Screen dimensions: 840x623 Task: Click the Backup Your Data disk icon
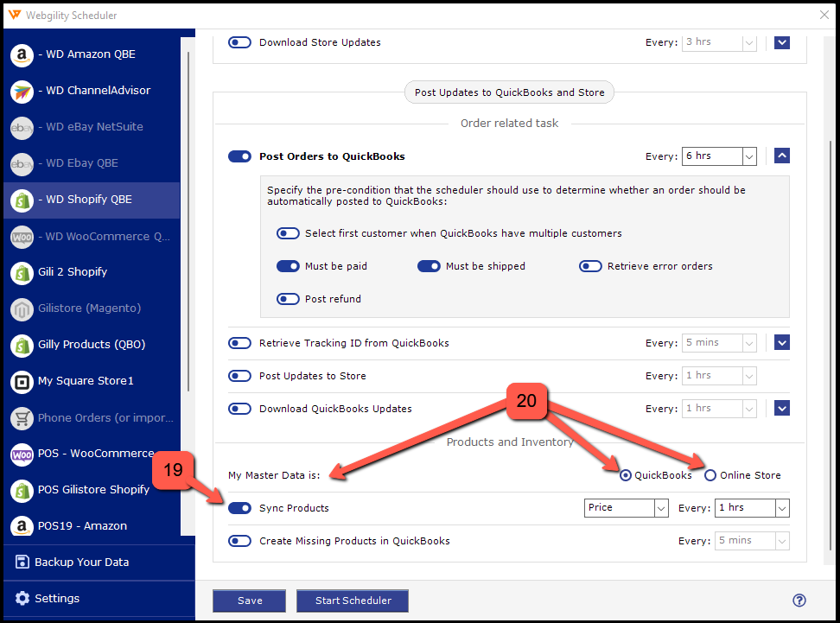coord(22,563)
